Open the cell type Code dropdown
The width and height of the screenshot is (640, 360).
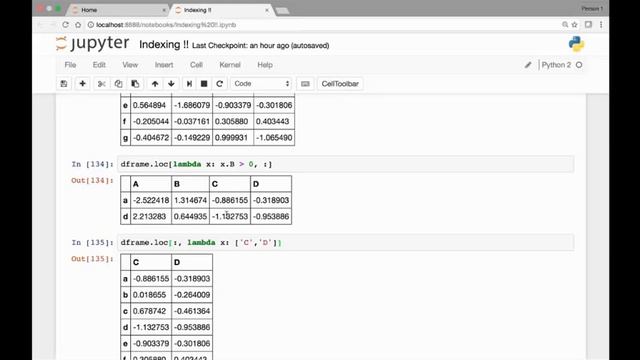point(261,84)
